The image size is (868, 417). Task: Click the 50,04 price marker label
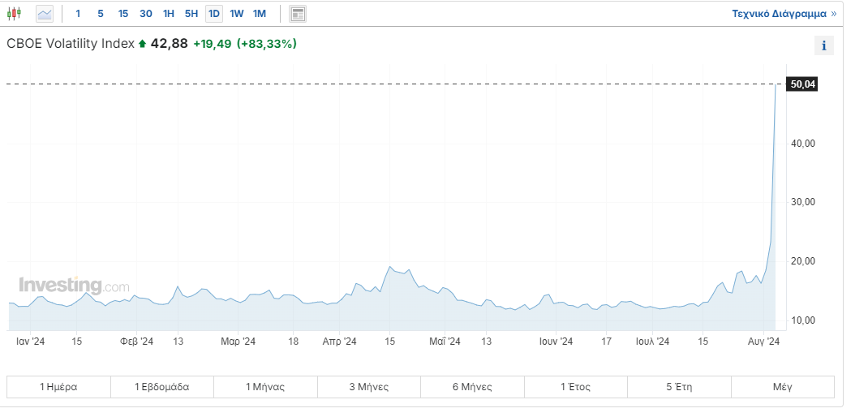(x=801, y=84)
